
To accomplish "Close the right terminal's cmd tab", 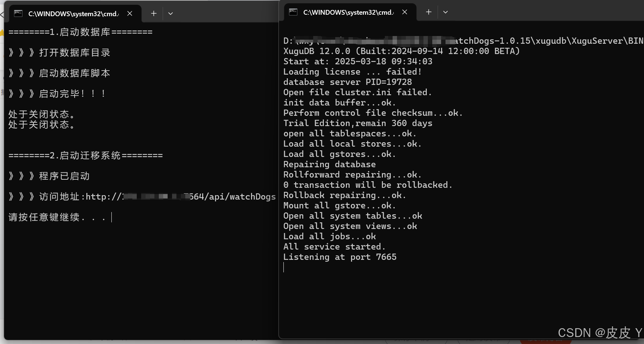I will tap(405, 12).
